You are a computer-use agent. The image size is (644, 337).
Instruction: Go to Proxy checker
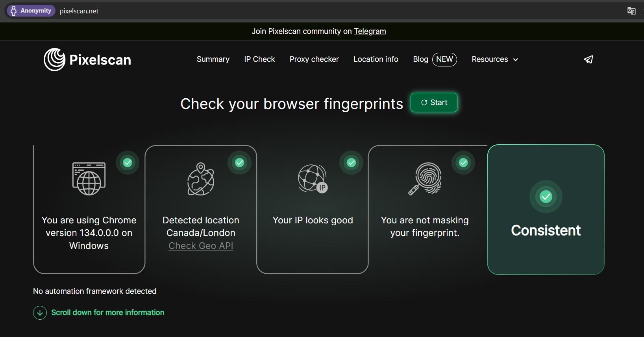coord(314,59)
